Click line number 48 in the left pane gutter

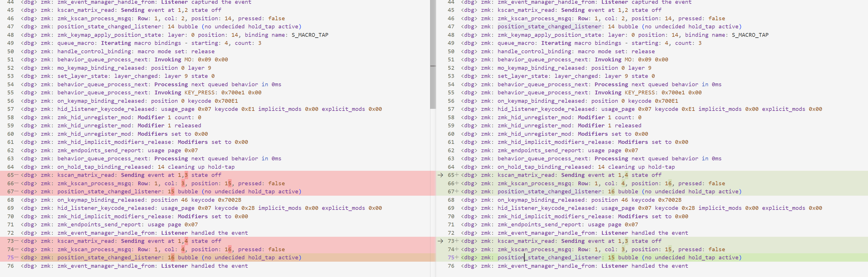[10, 35]
